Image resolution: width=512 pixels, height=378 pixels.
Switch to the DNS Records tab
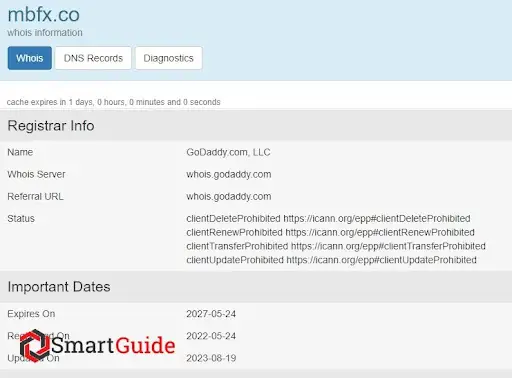point(93,58)
